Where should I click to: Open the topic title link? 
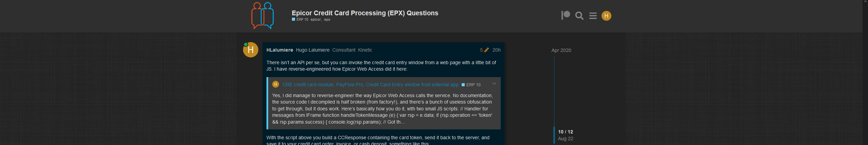coord(365,13)
